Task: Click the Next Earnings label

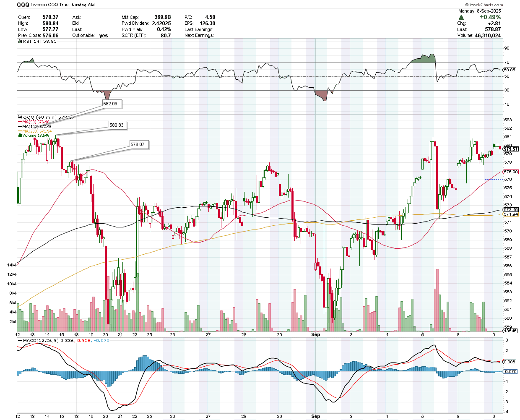Action: click(x=199, y=36)
